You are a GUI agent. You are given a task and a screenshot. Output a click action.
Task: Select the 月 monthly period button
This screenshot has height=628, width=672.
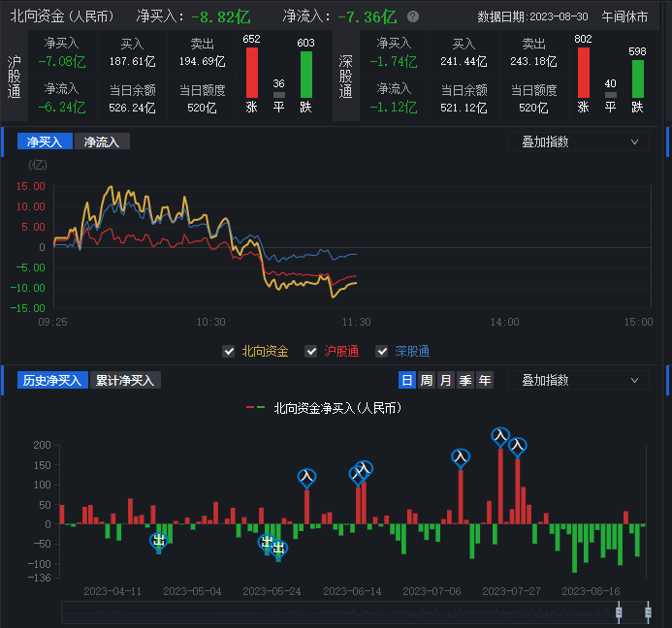445,380
